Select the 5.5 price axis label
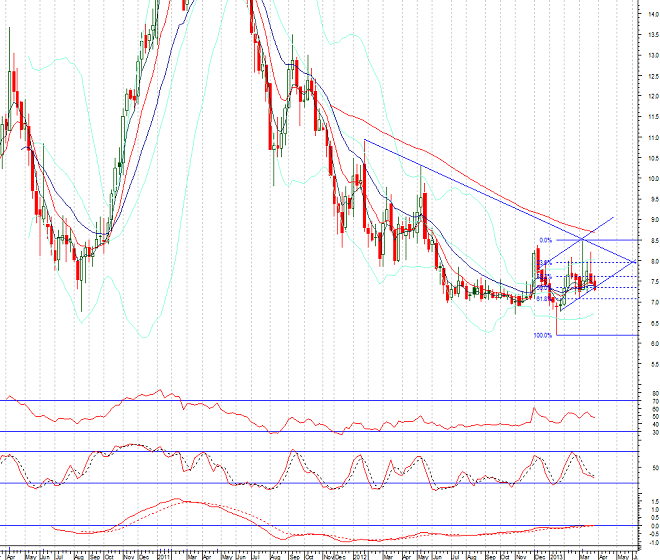Screen dimensions: 660x560 tap(651, 364)
